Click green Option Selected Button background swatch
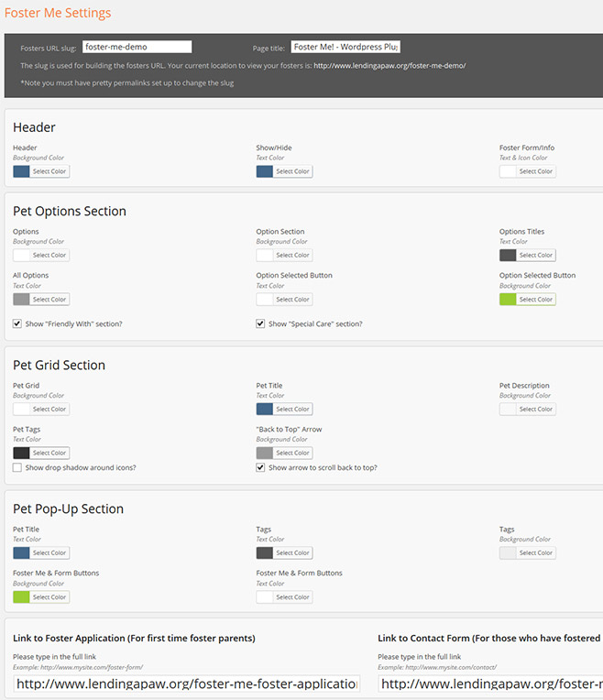The height and width of the screenshot is (700, 603). pyautogui.click(x=508, y=300)
